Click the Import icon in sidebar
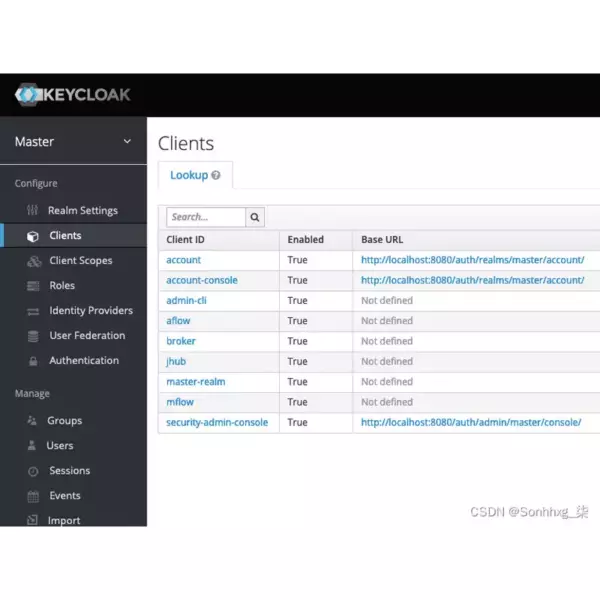Viewport: 600px width, 600px height. [x=33, y=520]
